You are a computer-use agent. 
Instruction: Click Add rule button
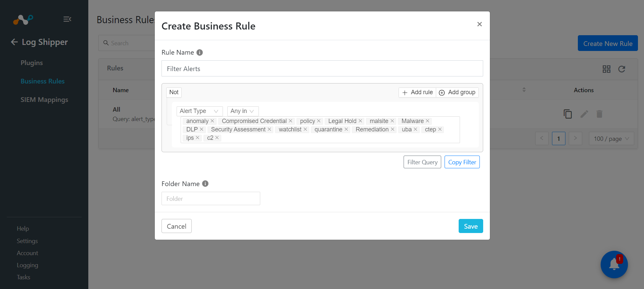pos(417,92)
